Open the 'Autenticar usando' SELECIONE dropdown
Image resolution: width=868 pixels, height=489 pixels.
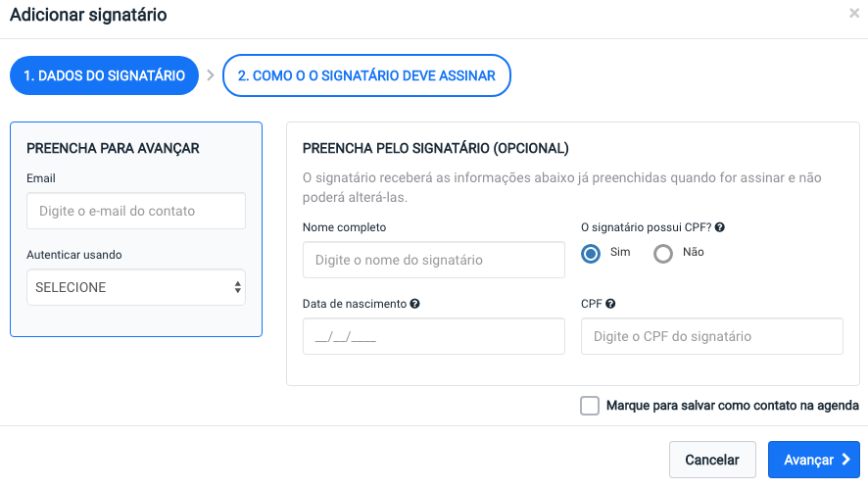[136, 287]
